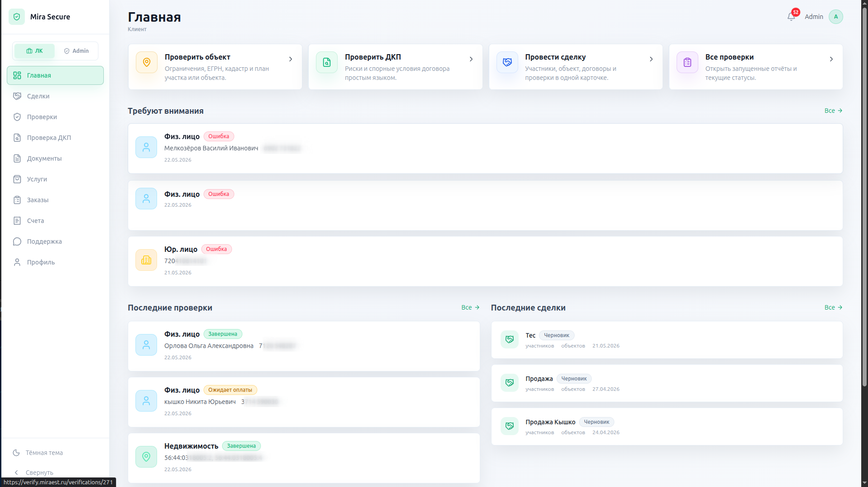The width and height of the screenshot is (868, 487).
Task: Click person icon beside Мелкозёров Василий Иванович
Action: [x=146, y=147]
